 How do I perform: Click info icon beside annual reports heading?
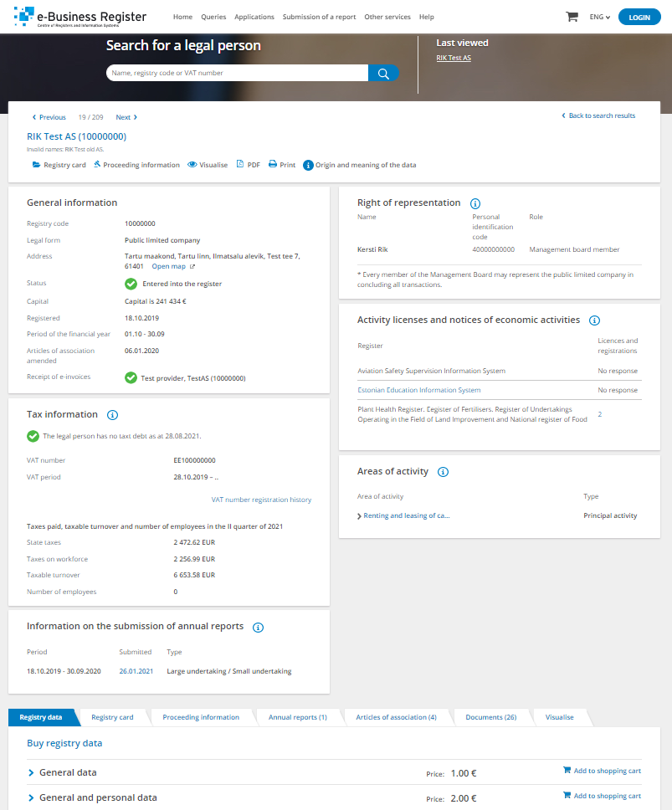click(259, 627)
